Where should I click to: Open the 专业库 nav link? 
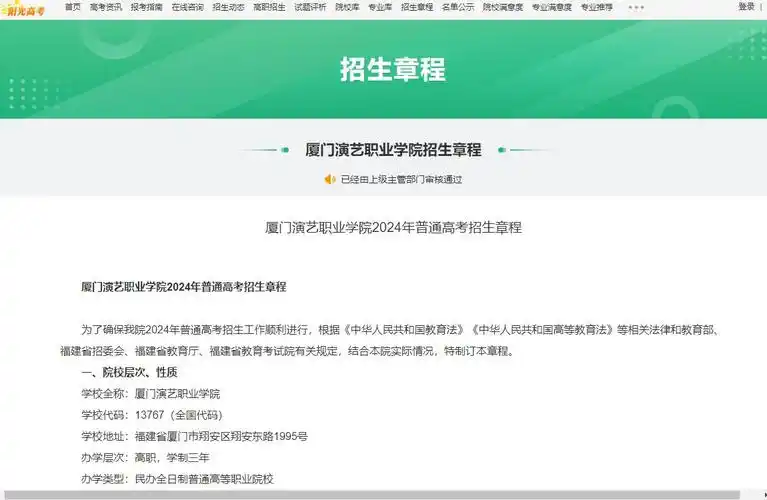(380, 7)
